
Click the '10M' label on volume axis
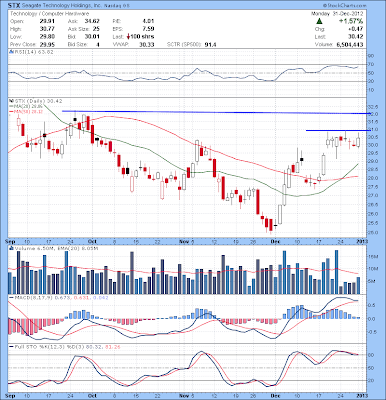point(372,268)
